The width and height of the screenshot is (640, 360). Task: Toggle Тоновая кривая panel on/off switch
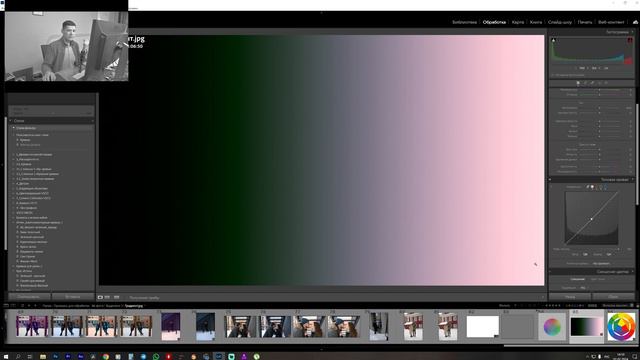[x=550, y=180]
